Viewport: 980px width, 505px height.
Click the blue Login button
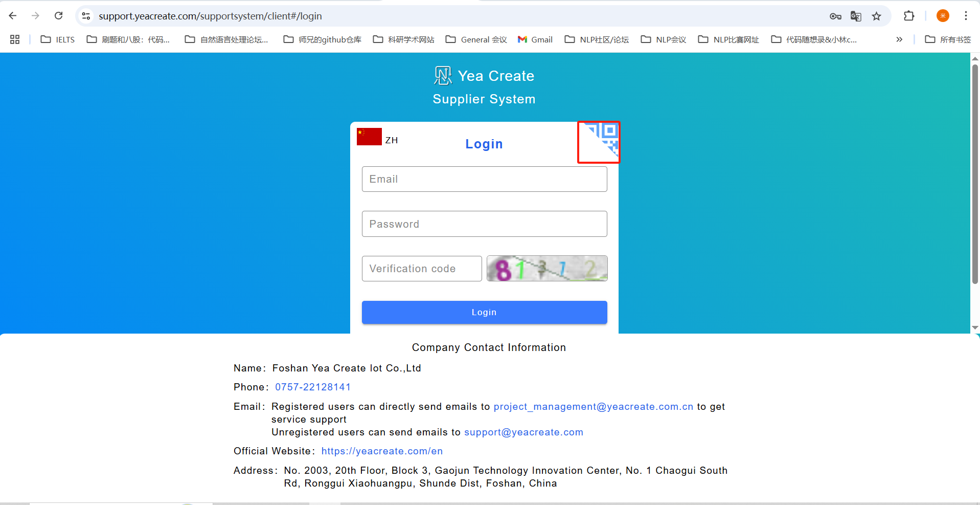[484, 312]
